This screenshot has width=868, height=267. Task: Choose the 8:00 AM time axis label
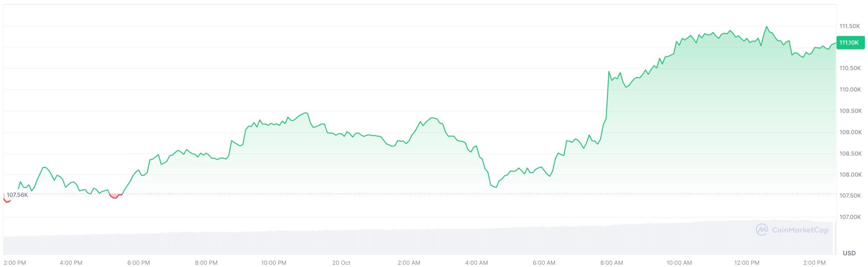pyautogui.click(x=612, y=263)
